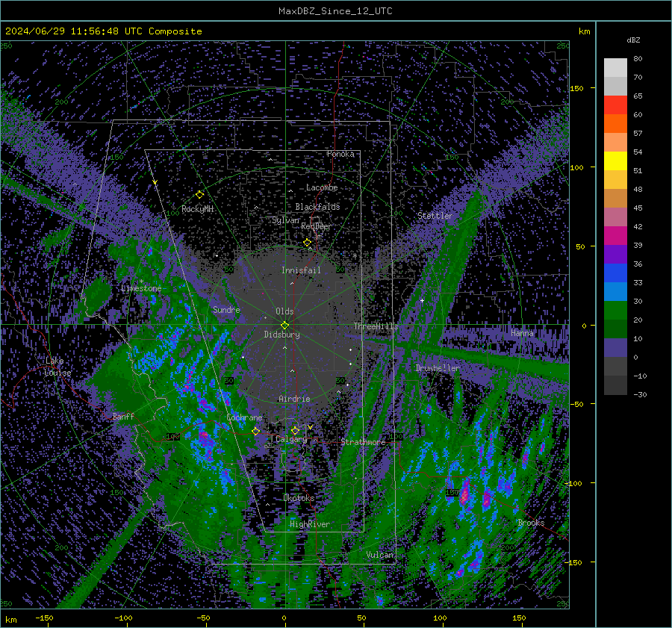Click the MaxDBZ_Since_12_UTC title
672x628 pixels.
[x=335, y=11]
